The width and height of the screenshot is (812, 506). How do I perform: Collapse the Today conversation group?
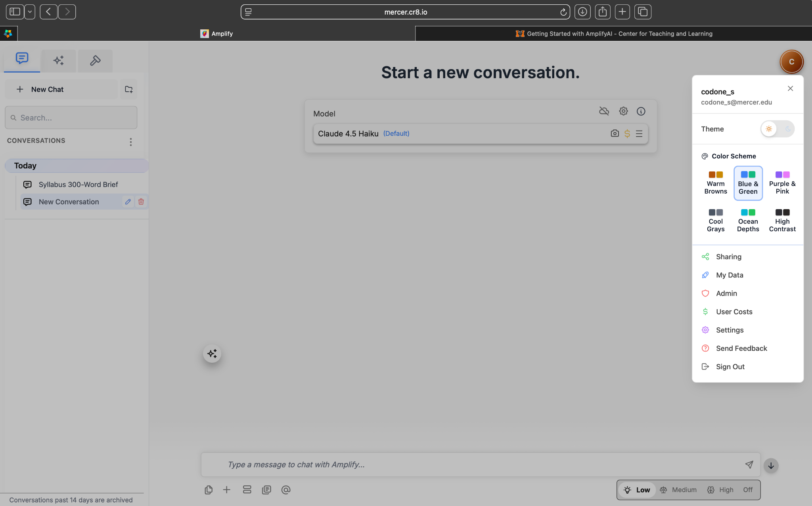[77, 165]
